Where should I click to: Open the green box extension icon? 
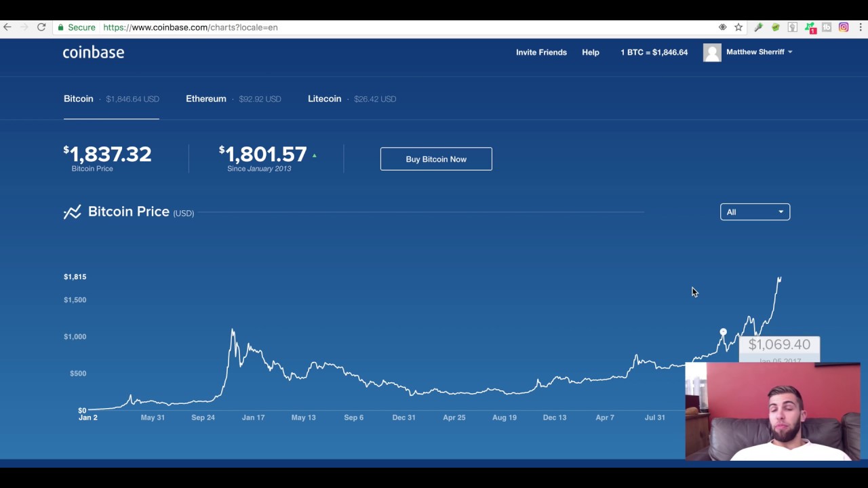click(775, 27)
